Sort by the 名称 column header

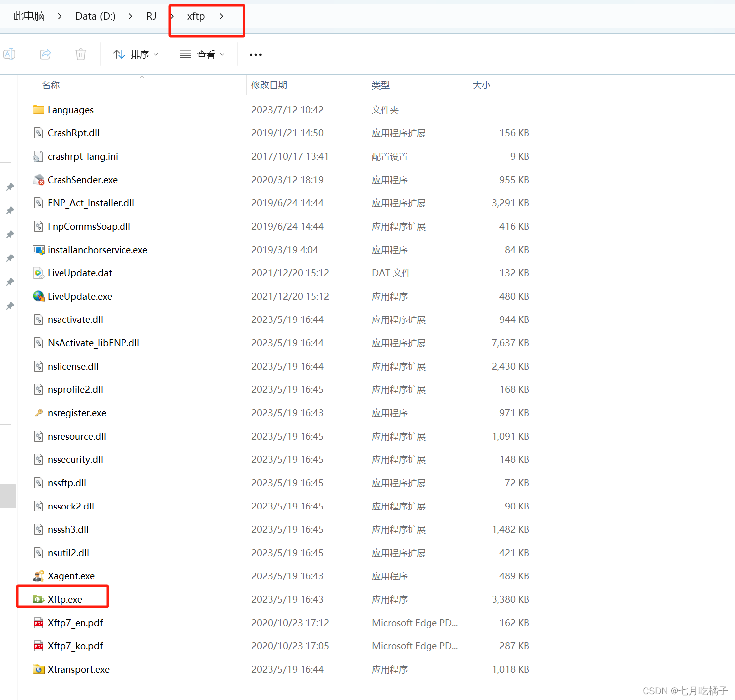[51, 85]
